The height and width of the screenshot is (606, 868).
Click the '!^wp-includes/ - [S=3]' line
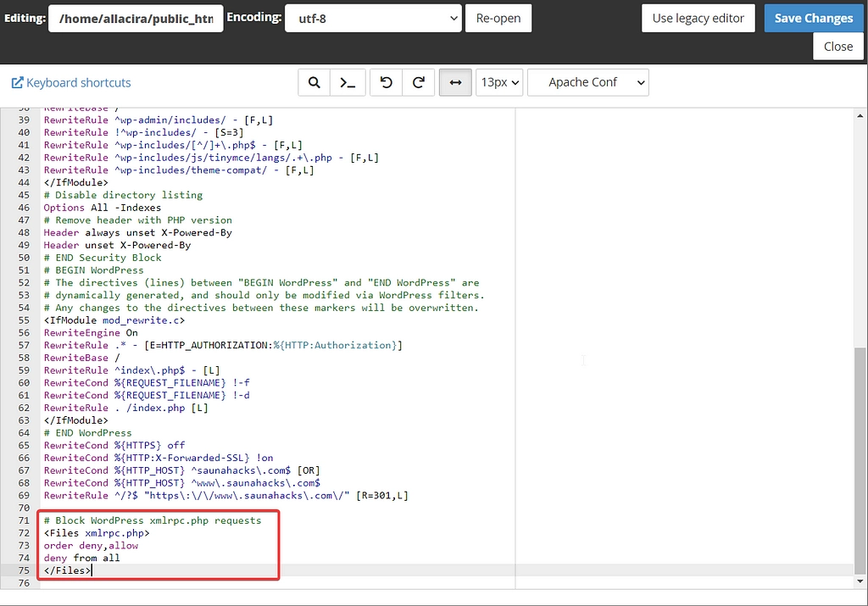(x=143, y=132)
